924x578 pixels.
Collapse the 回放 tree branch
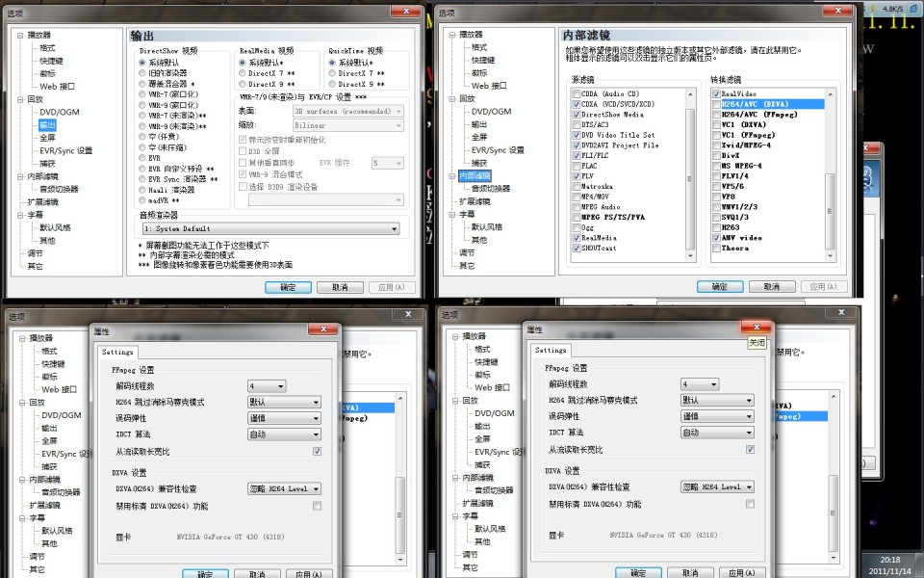coord(18,100)
